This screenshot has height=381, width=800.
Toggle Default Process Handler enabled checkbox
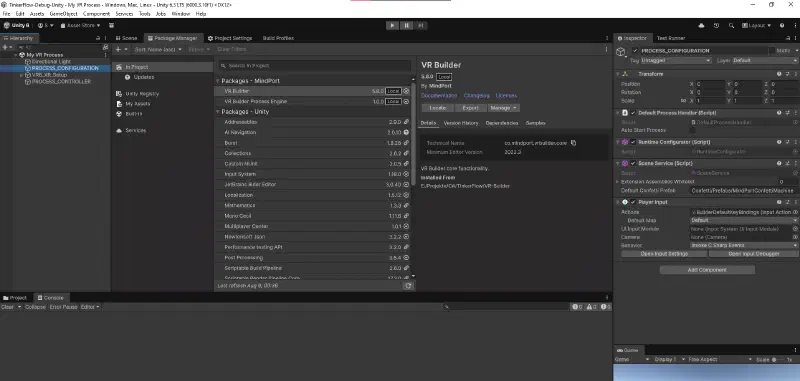tap(633, 113)
